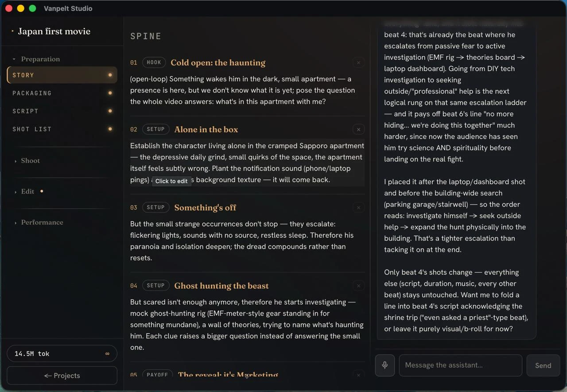Click the HOOK tag on beat 01
567x392 pixels.
click(x=154, y=62)
